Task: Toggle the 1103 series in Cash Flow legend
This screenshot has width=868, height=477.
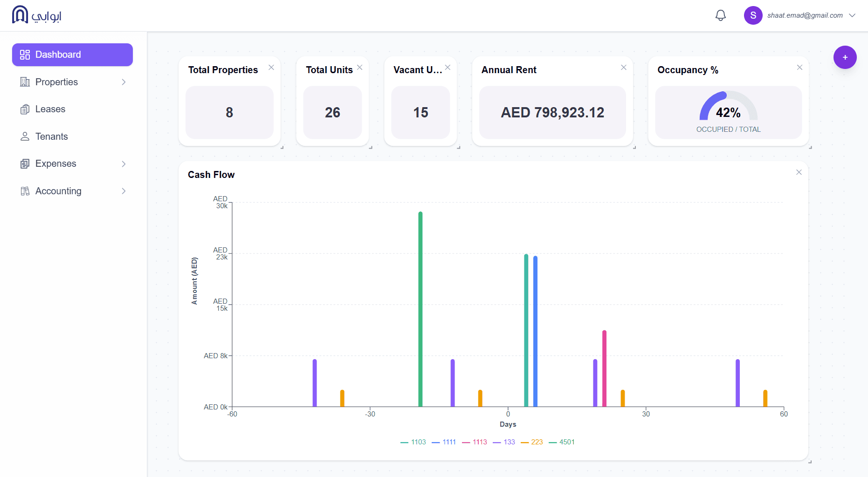Action: pos(413,442)
